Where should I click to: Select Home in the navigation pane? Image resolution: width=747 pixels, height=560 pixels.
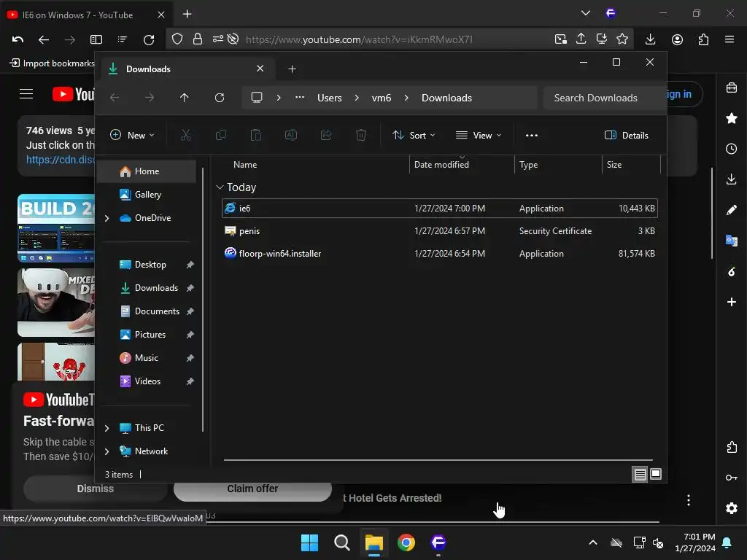(146, 171)
